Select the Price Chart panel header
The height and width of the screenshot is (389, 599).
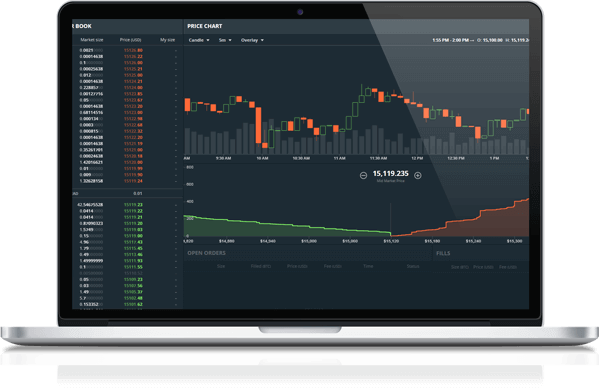[205, 26]
